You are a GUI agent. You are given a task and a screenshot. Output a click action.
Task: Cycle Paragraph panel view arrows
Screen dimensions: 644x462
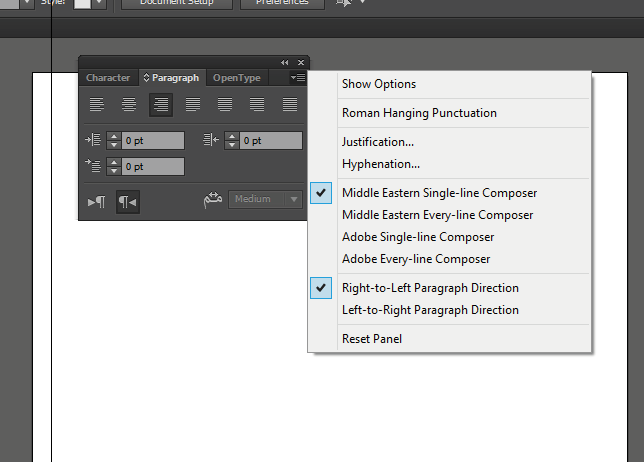click(x=146, y=78)
